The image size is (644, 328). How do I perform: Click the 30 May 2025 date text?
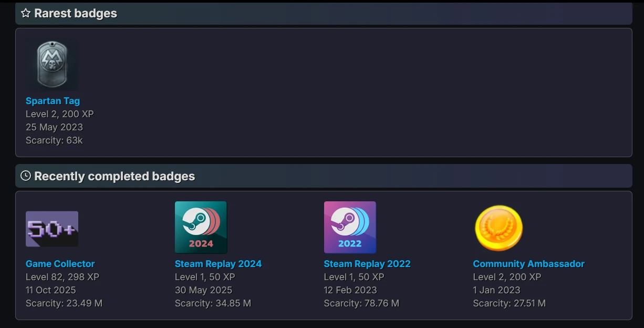[x=203, y=290]
